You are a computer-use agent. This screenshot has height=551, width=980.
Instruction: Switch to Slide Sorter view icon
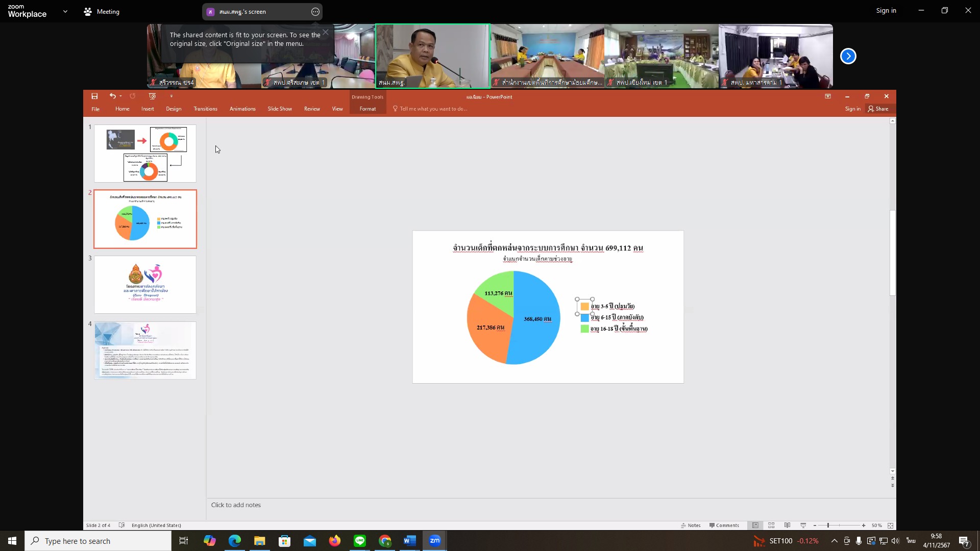[771, 525]
